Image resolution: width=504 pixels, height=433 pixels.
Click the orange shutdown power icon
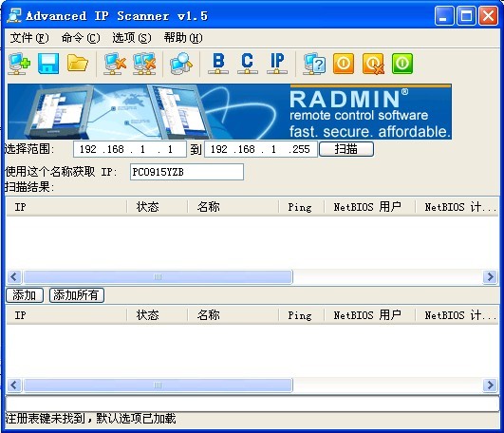pos(344,64)
